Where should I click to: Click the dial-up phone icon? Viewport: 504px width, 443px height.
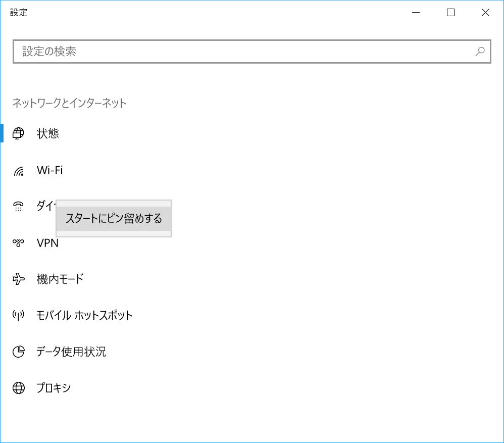[18, 206]
